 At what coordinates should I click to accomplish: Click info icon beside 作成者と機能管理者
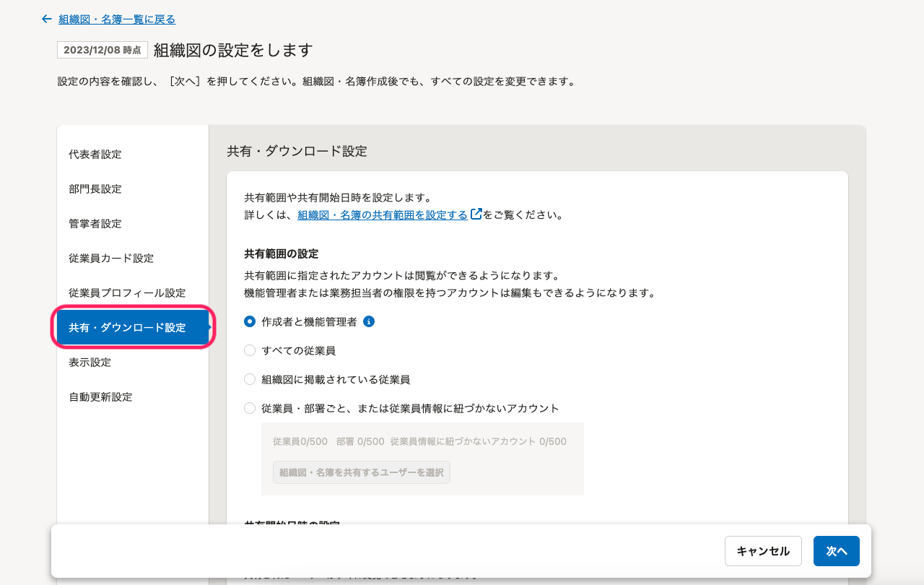[x=369, y=322]
